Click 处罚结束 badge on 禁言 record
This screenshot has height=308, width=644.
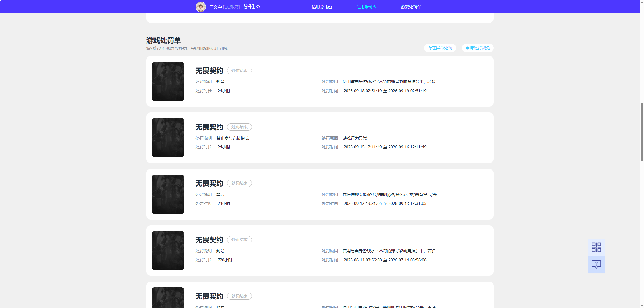tap(239, 183)
